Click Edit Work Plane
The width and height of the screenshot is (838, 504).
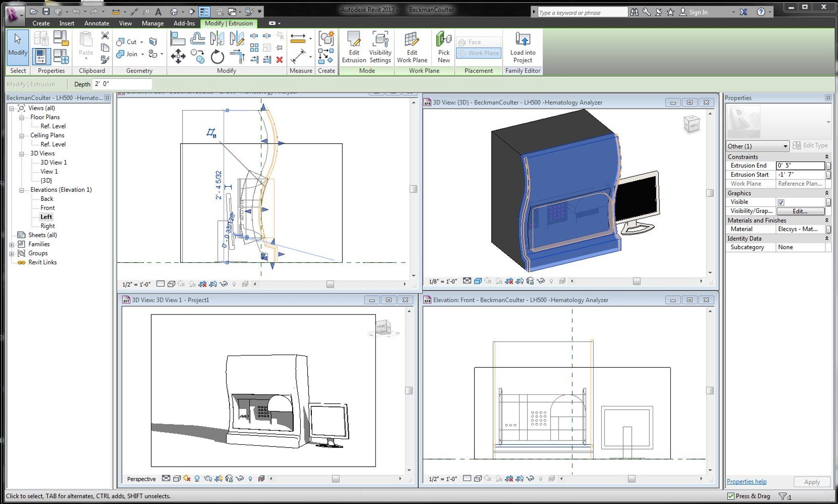(x=412, y=47)
